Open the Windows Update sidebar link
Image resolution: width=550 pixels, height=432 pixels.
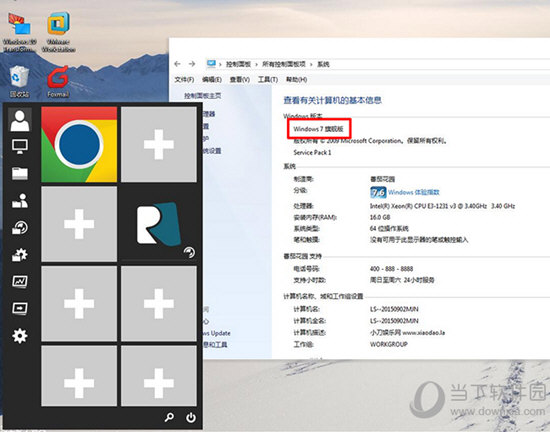point(217,333)
